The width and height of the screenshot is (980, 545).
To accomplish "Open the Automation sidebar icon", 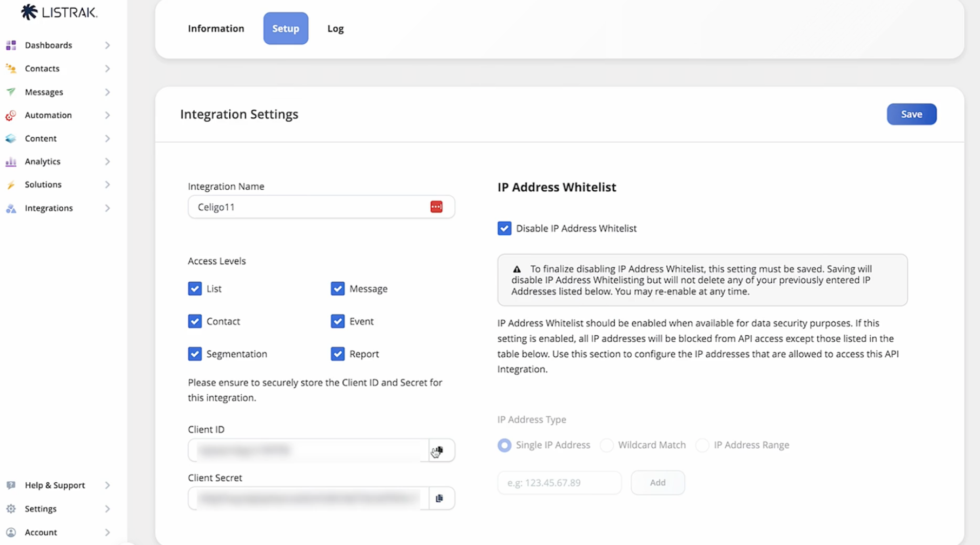I will (x=11, y=115).
